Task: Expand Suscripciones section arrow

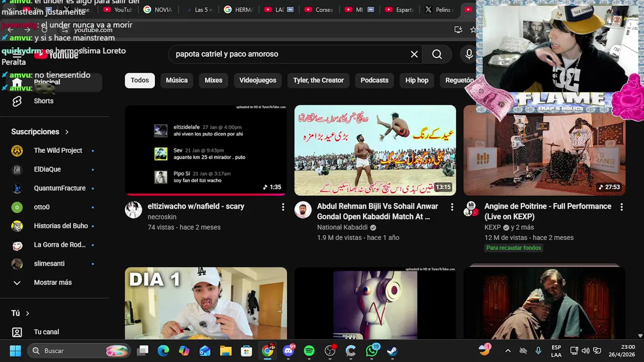Action: tap(67, 132)
